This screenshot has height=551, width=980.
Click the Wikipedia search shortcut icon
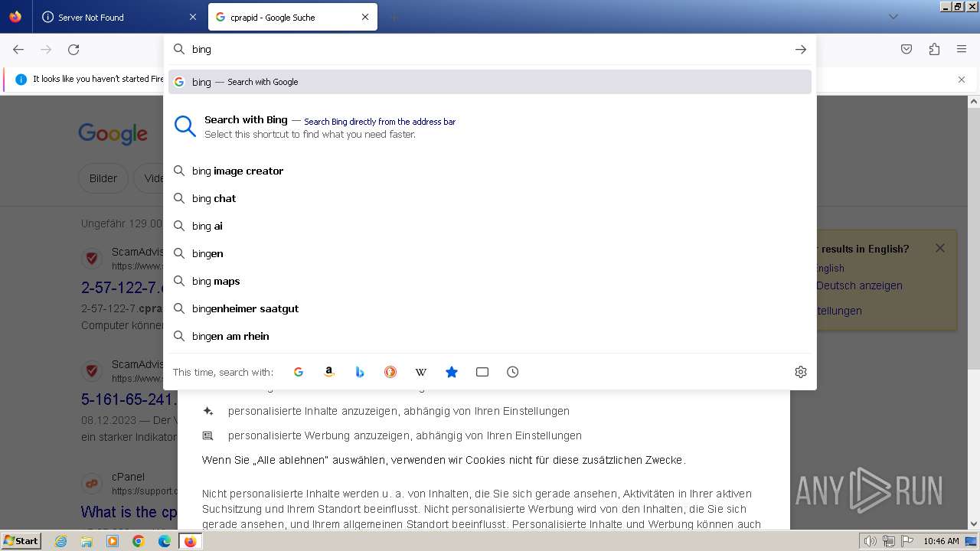click(x=421, y=372)
